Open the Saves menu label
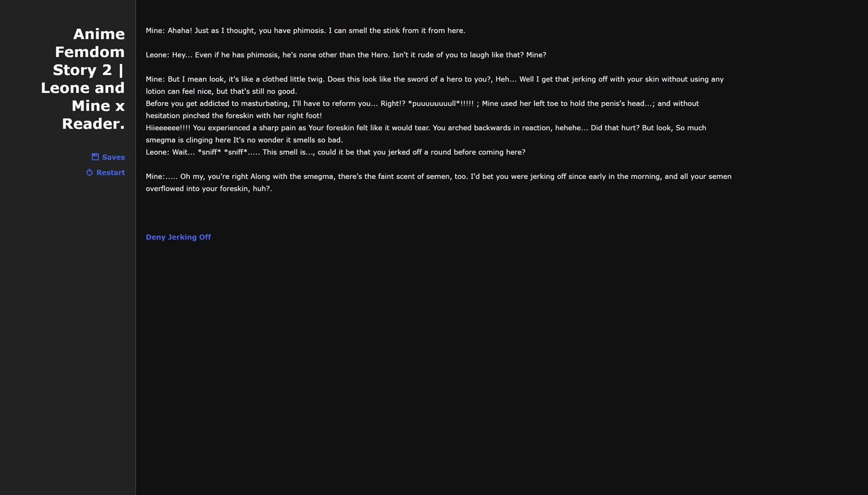Viewport: 868px width, 495px height. 113,157
